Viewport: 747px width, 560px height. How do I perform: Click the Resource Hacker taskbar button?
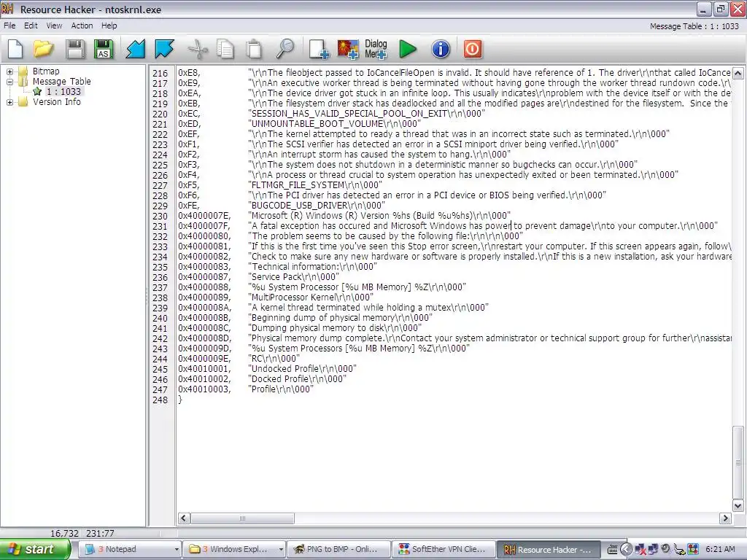point(548,550)
